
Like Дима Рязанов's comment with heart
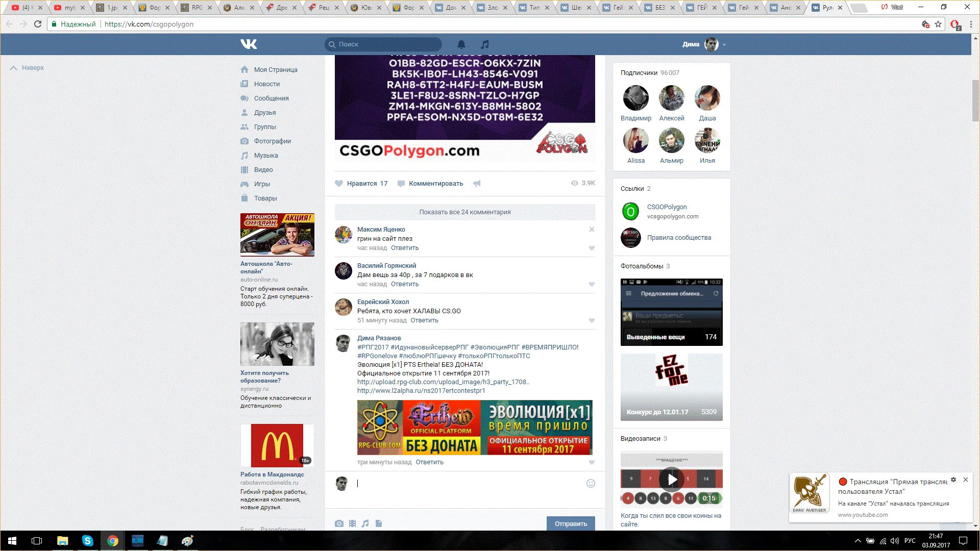[x=592, y=463]
